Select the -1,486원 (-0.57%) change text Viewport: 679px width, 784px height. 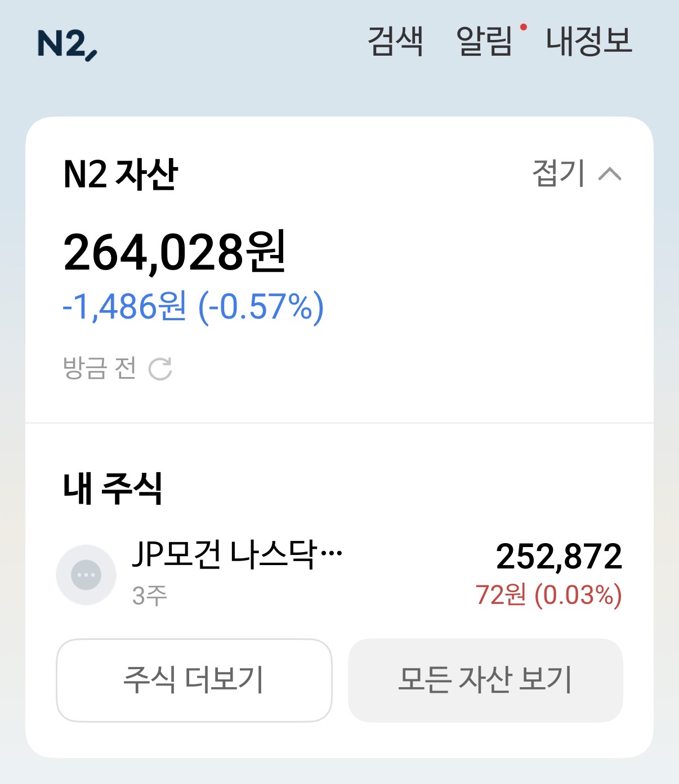coord(193,307)
